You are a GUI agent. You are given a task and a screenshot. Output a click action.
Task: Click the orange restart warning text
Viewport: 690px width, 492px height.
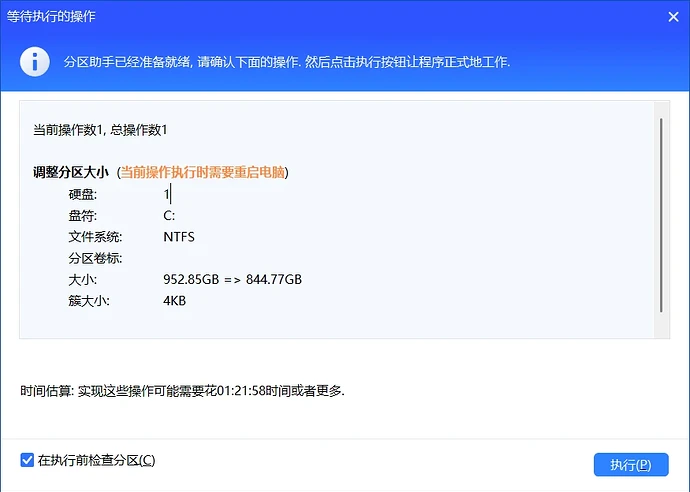coord(203,172)
